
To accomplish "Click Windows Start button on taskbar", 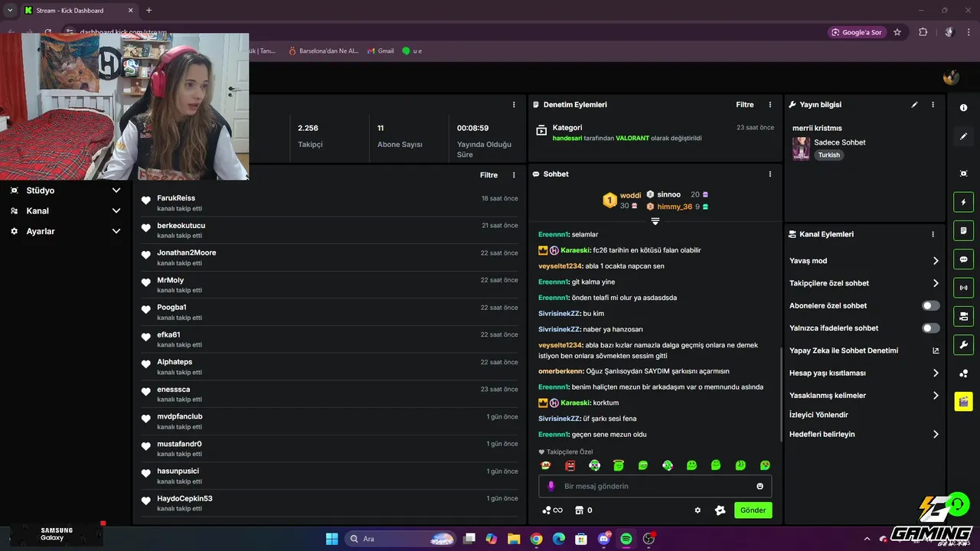I will [x=332, y=539].
